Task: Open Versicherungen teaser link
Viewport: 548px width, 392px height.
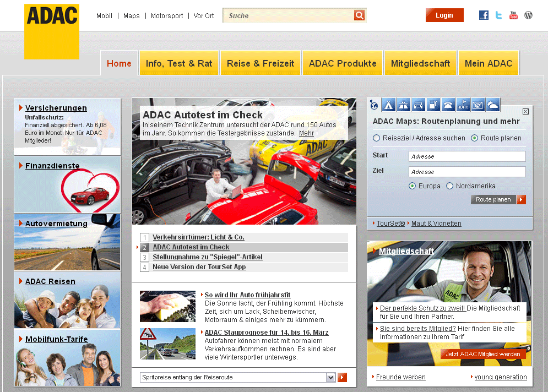Action: (x=56, y=108)
